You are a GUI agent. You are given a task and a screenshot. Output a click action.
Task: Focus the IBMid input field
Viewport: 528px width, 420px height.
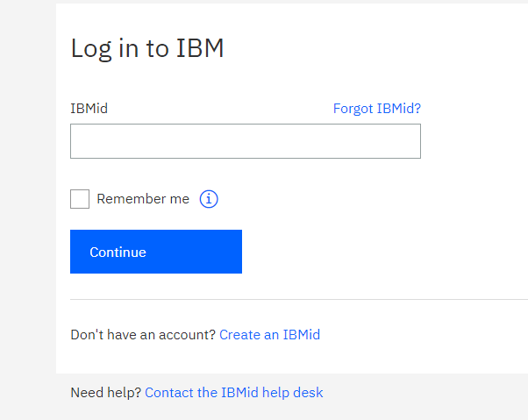coord(246,141)
